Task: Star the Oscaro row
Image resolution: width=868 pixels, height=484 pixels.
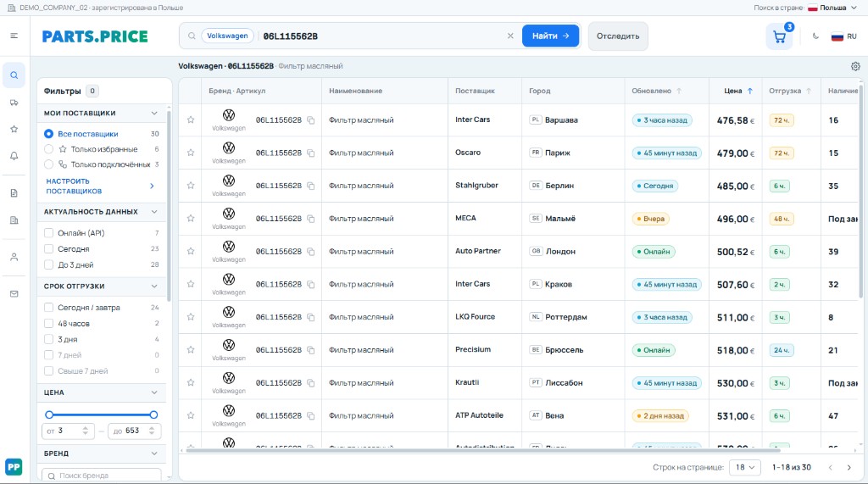Action: point(191,153)
